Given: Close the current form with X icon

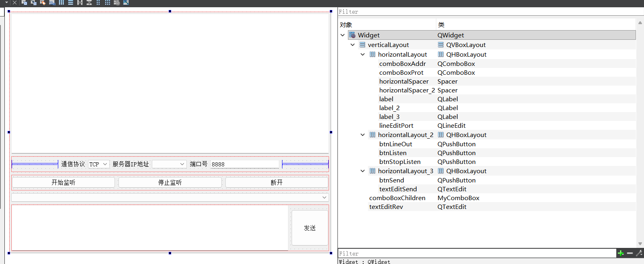Looking at the screenshot, I should [x=15, y=2].
